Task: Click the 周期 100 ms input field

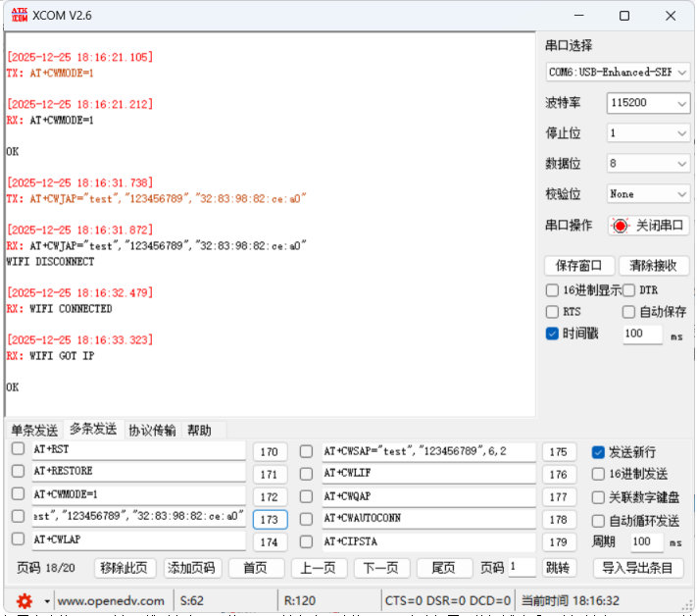Action: [x=647, y=541]
